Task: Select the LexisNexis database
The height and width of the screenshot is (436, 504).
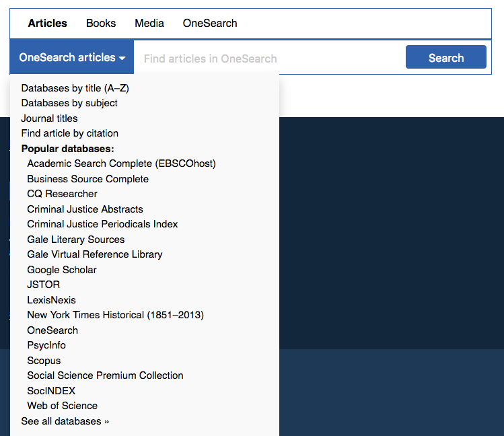Action: point(51,300)
